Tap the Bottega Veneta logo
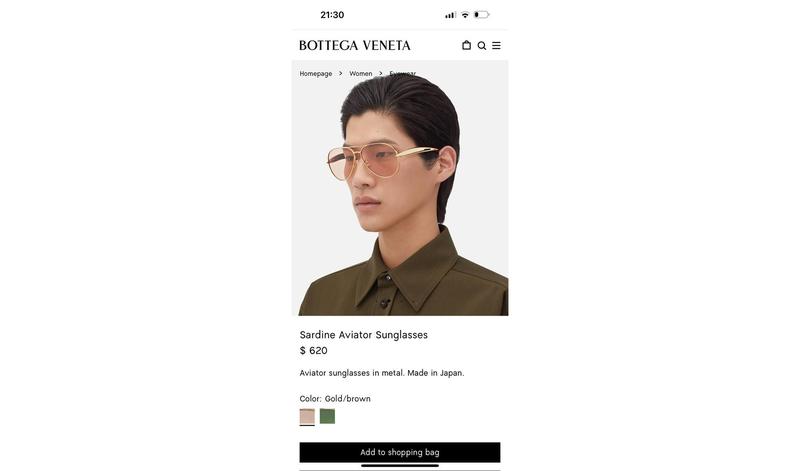This screenshot has width=800, height=471. pos(355,45)
